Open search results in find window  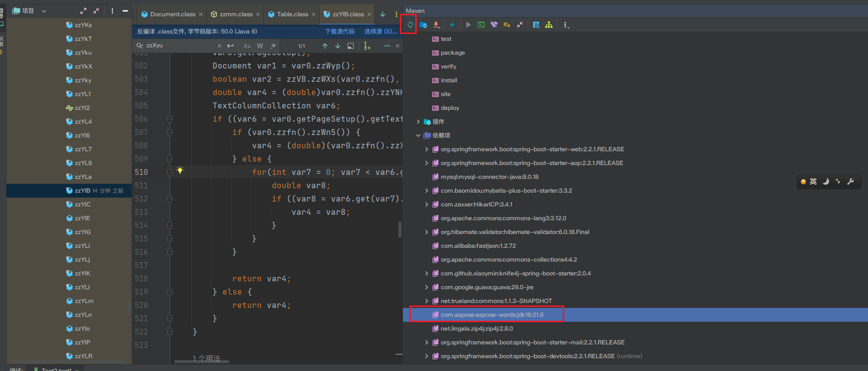tap(351, 46)
